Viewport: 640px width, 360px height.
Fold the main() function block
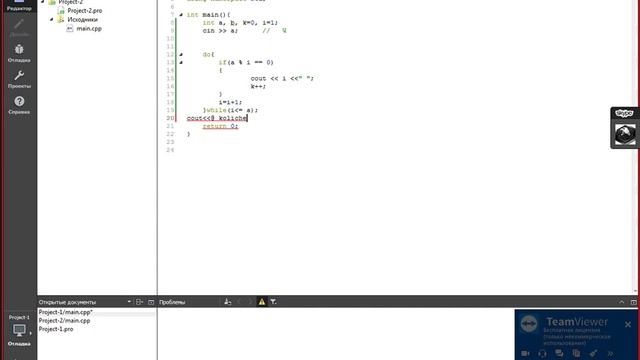[x=181, y=15]
